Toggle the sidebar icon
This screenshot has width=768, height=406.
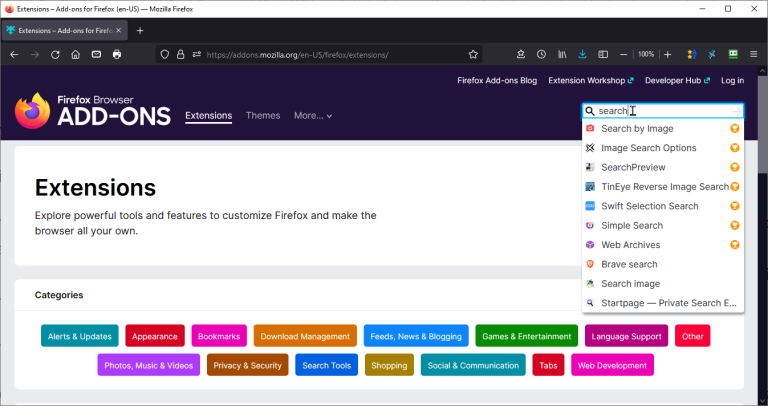[x=603, y=55]
